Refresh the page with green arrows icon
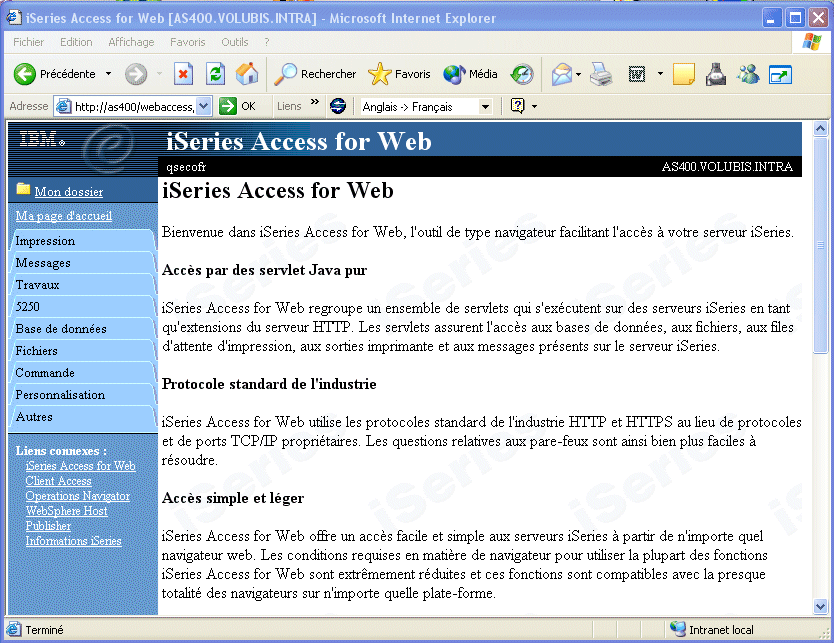 [215, 74]
